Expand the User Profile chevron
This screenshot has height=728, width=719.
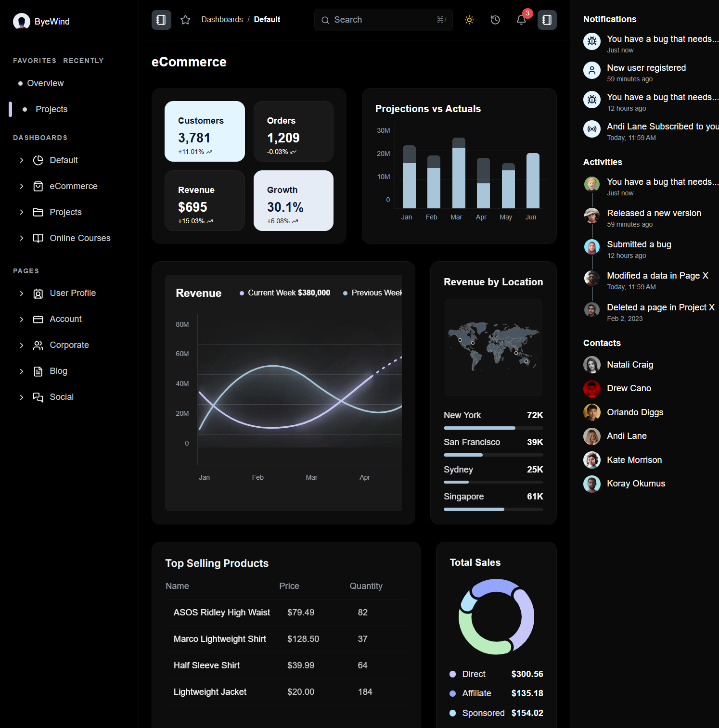pyautogui.click(x=22, y=294)
